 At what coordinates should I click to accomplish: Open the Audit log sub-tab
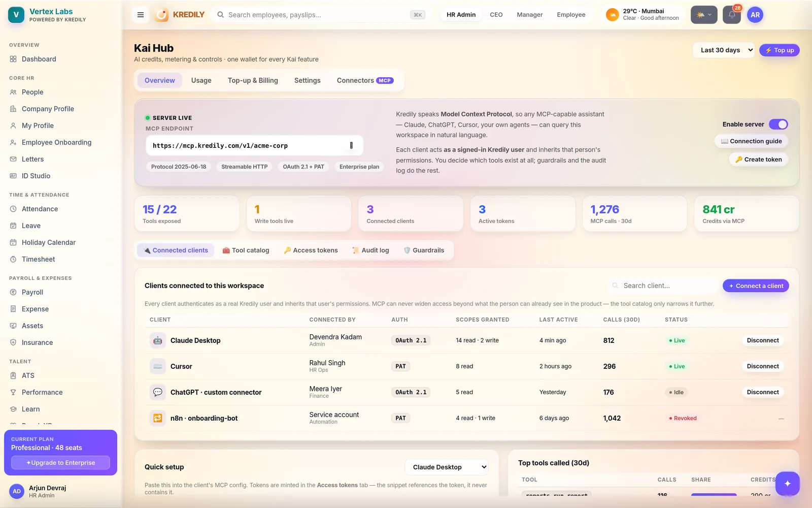tap(370, 250)
